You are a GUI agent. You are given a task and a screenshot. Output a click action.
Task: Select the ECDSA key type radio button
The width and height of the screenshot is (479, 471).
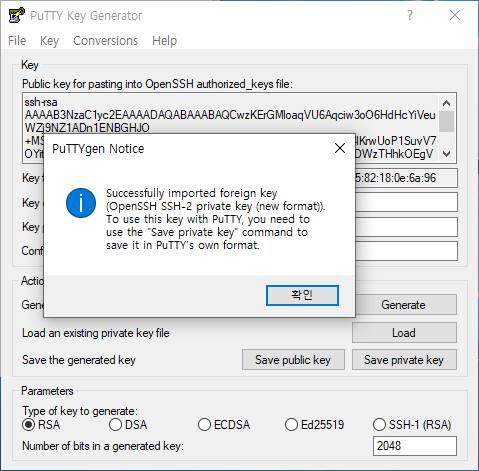[204, 425]
